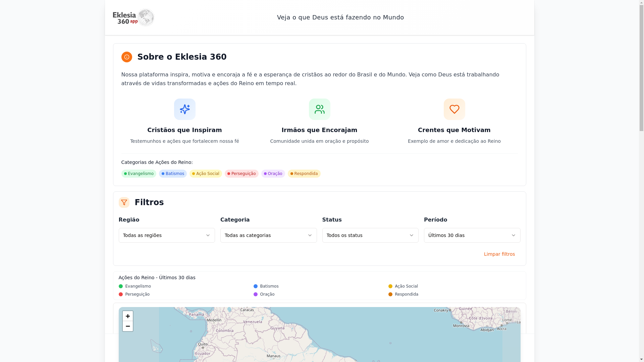Click the yellow Ação Social legend dot
The height and width of the screenshot is (362, 644).
390,286
